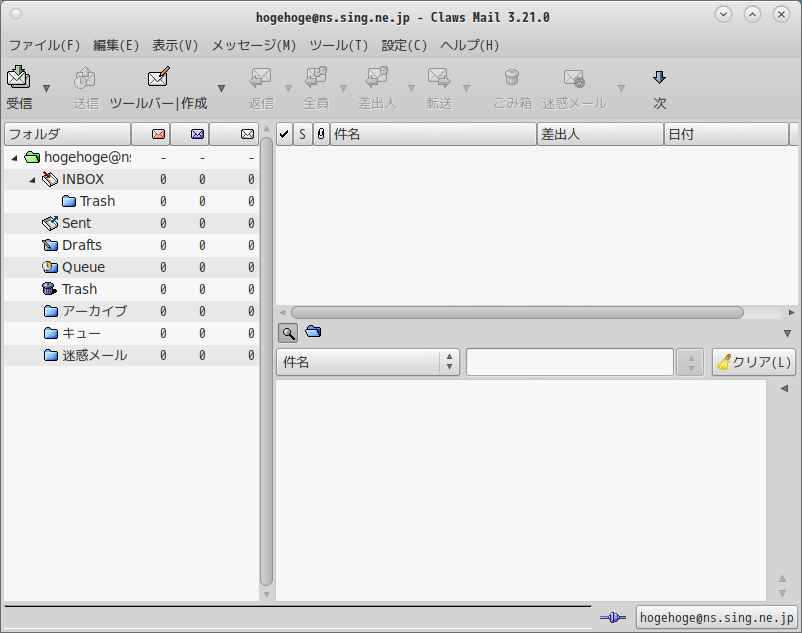The image size is (802, 633).
Task: Click the message list horizontal scrollbar
Action: click(x=517, y=312)
